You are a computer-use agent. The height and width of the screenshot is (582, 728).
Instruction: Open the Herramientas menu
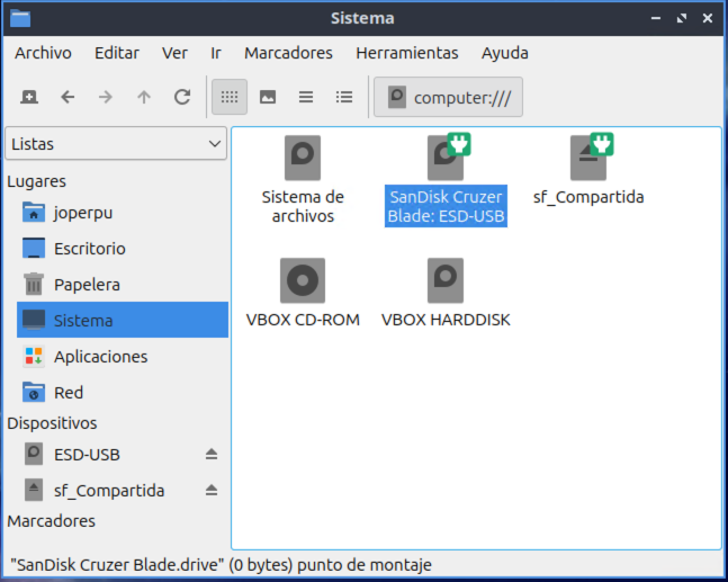(407, 53)
